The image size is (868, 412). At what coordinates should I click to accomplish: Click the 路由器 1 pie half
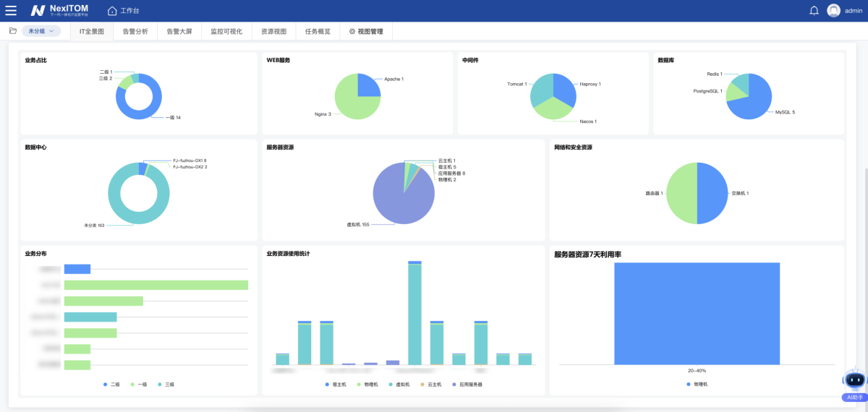point(681,193)
